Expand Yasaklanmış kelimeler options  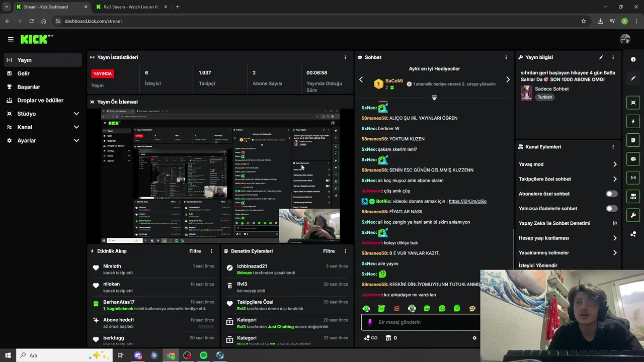(x=568, y=252)
